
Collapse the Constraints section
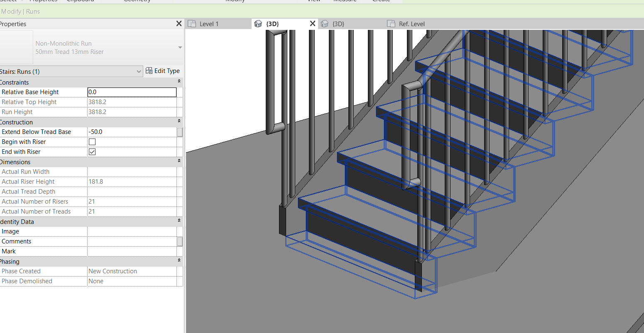tap(178, 81)
